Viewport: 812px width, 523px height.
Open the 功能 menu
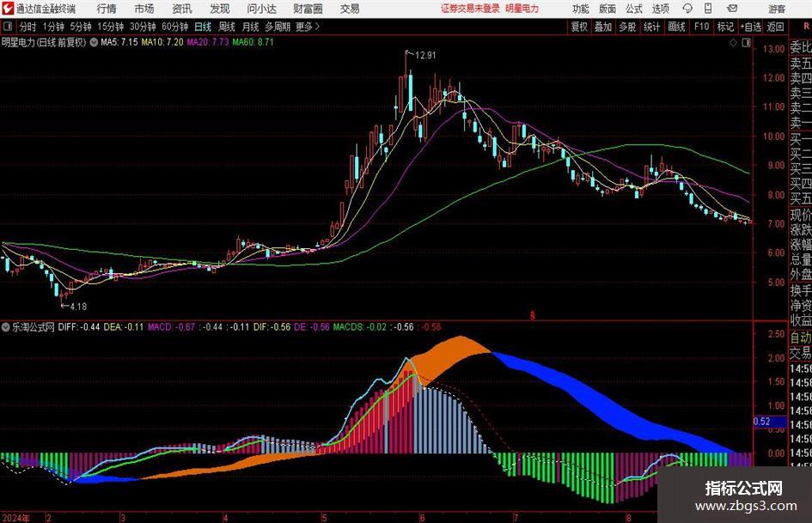(x=581, y=9)
